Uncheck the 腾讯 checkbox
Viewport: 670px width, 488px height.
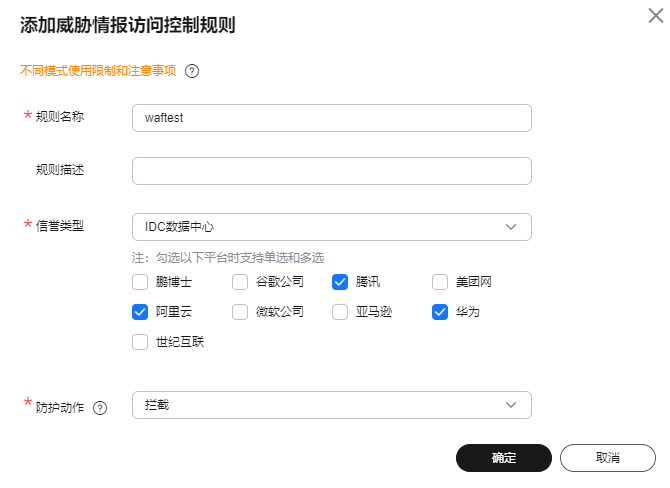(x=340, y=282)
